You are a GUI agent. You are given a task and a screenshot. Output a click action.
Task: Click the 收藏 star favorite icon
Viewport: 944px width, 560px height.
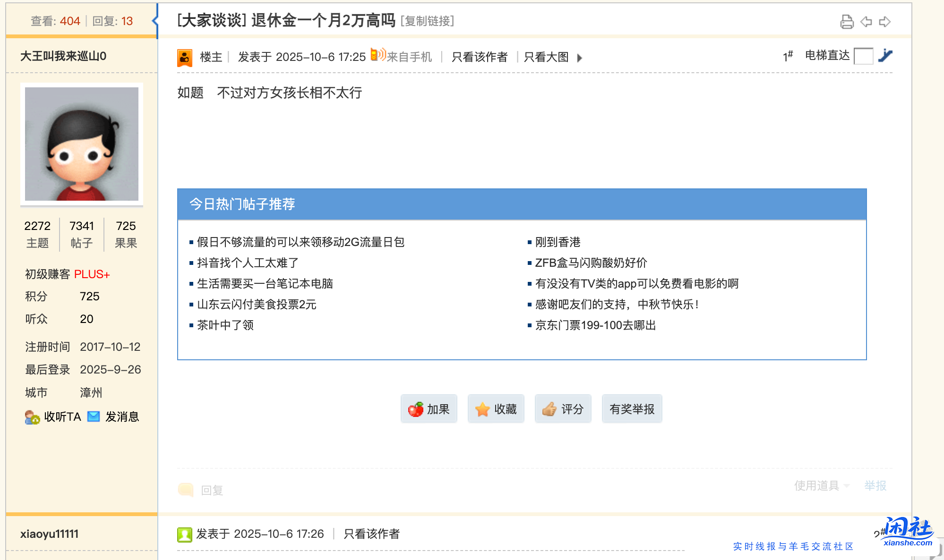point(482,409)
